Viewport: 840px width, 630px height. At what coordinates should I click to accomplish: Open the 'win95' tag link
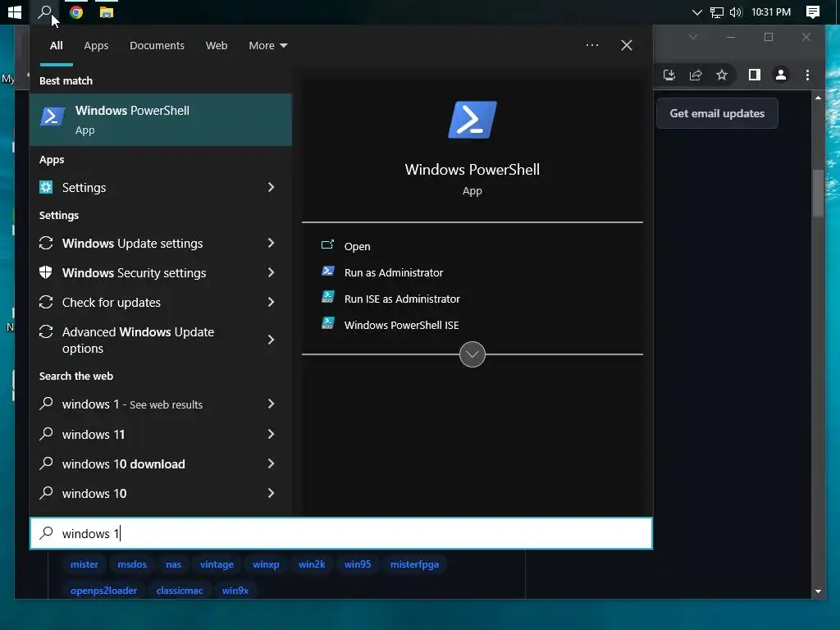tap(358, 564)
